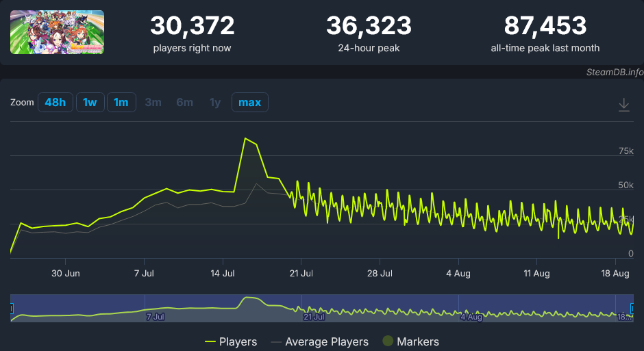Click the 30,372 players right now stat

coord(192,26)
